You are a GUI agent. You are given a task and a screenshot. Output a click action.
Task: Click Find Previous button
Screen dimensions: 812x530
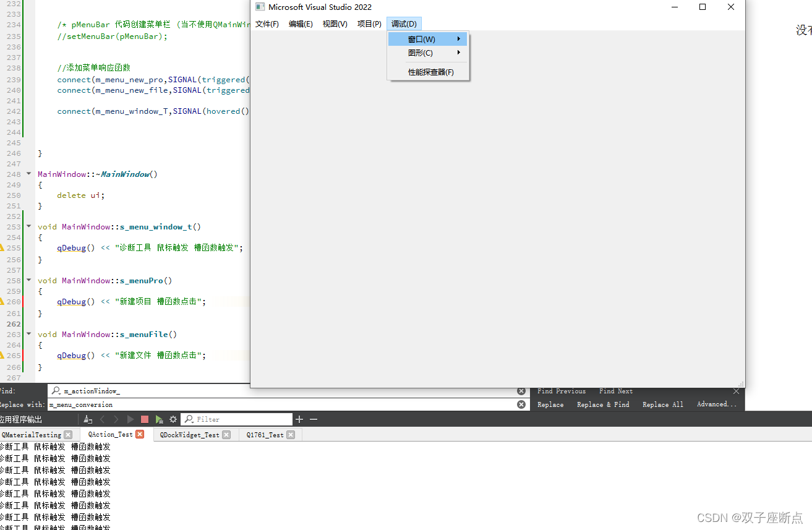tap(562, 391)
